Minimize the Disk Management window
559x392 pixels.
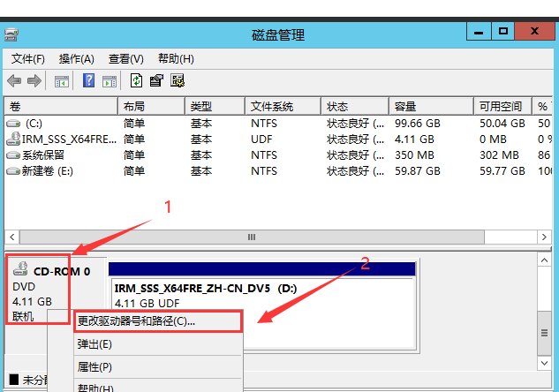pyautogui.click(x=479, y=32)
